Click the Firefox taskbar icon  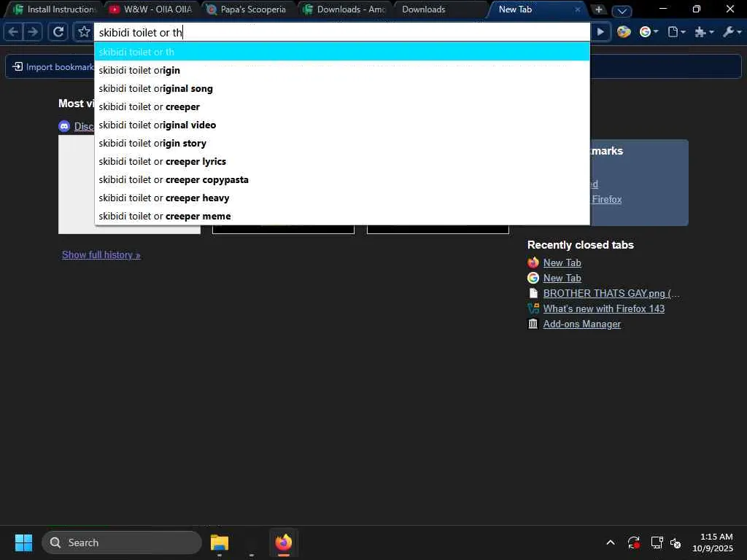coord(284,542)
